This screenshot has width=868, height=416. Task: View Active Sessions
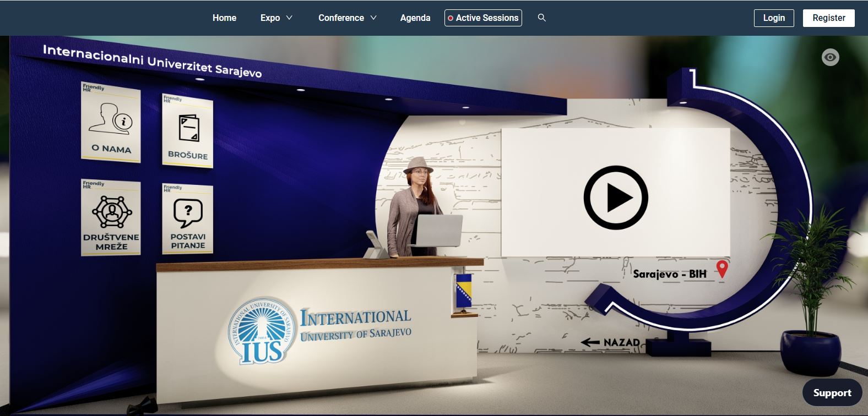483,18
